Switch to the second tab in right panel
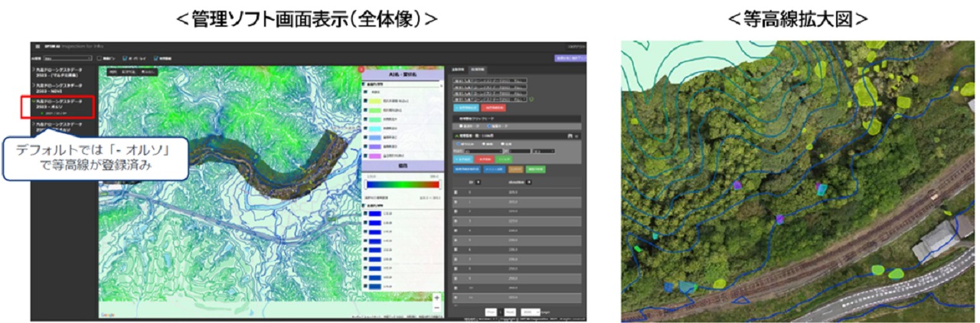Image resolution: width=980 pixels, height=323 pixels. tap(477, 69)
